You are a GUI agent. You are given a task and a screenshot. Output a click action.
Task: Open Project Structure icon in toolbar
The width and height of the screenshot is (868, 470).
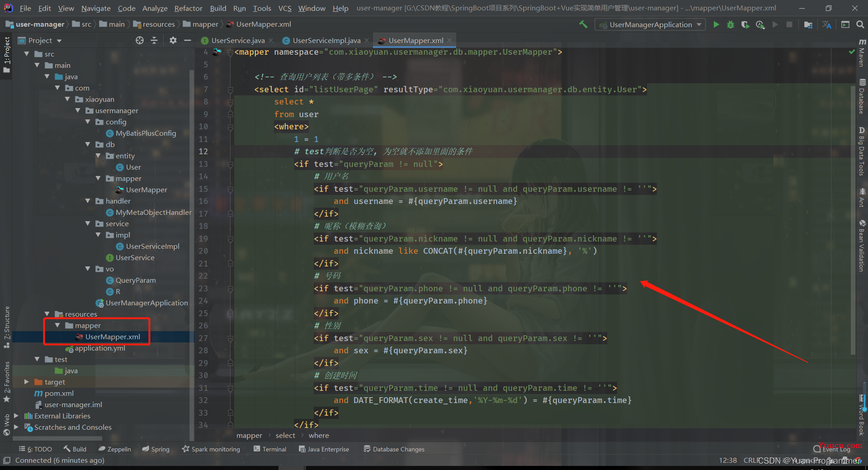[x=808, y=24]
